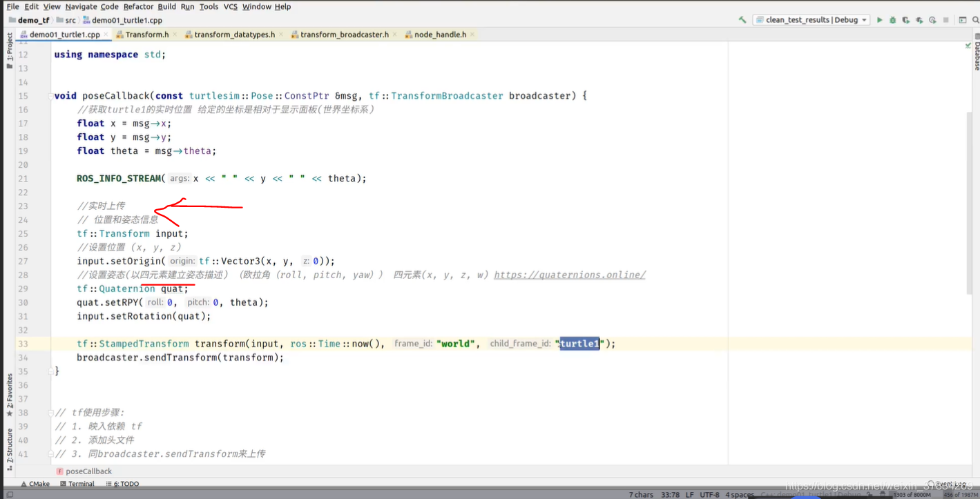Click the memory indicator 1303 of 8000M

[x=912, y=494]
